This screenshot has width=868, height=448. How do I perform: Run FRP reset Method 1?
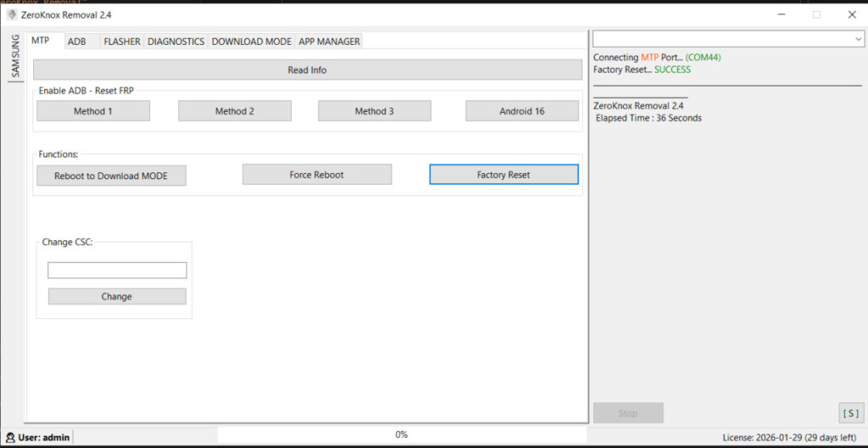point(93,111)
